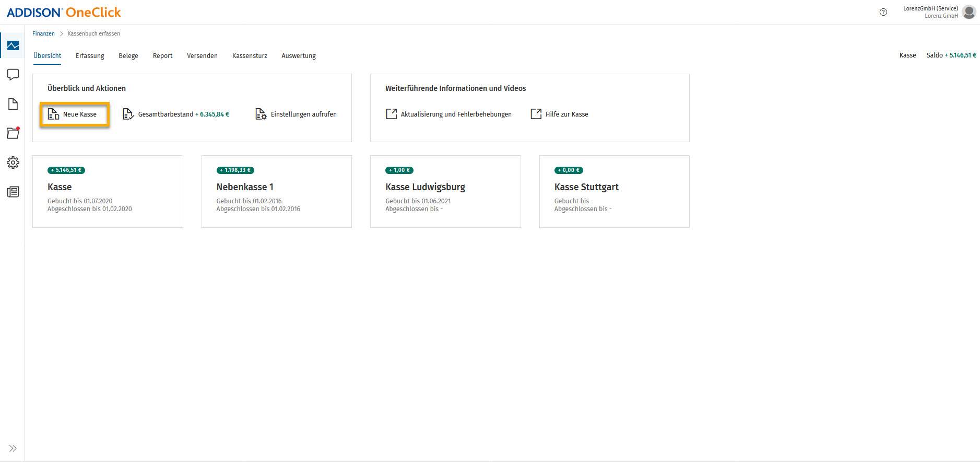Click the Neue Kasse label
Image resolution: width=980 pixels, height=462 pixels.
point(80,114)
